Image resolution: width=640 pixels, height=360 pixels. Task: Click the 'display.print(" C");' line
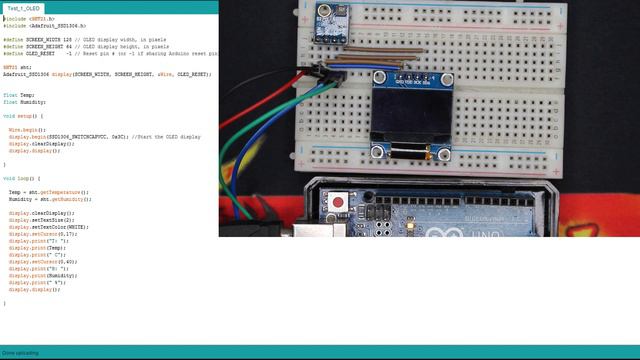[37, 255]
